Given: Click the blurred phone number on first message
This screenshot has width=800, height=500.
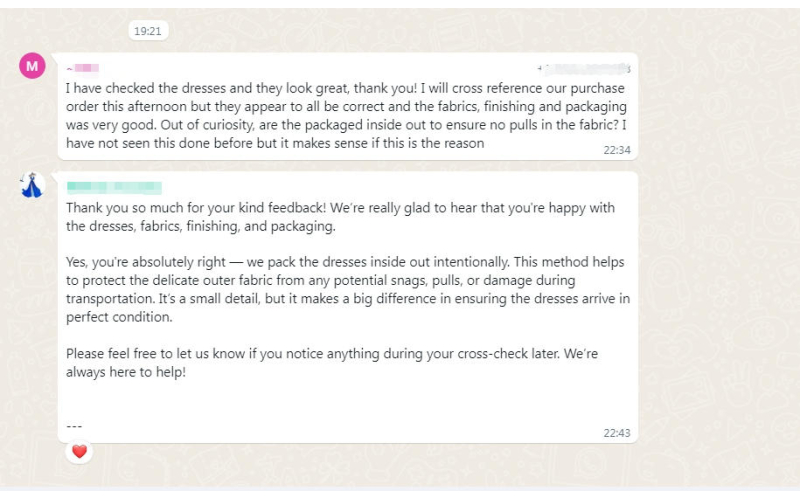Looking at the screenshot, I should pos(587,68).
